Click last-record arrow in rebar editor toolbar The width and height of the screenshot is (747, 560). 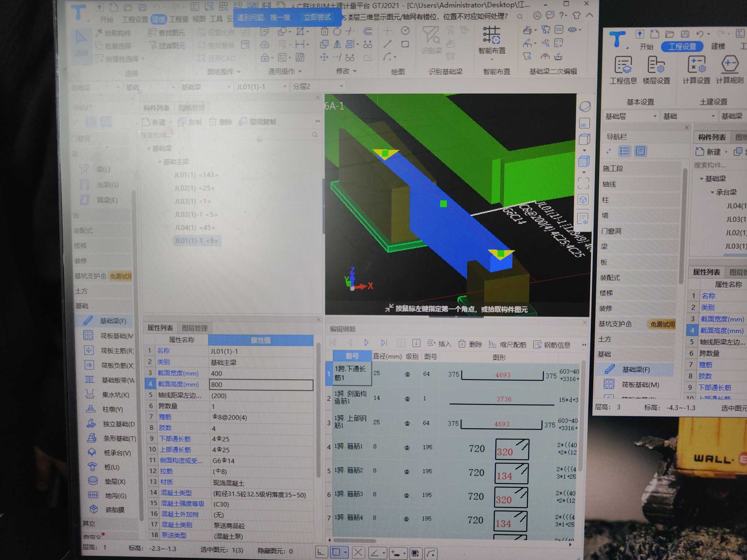pos(384,343)
